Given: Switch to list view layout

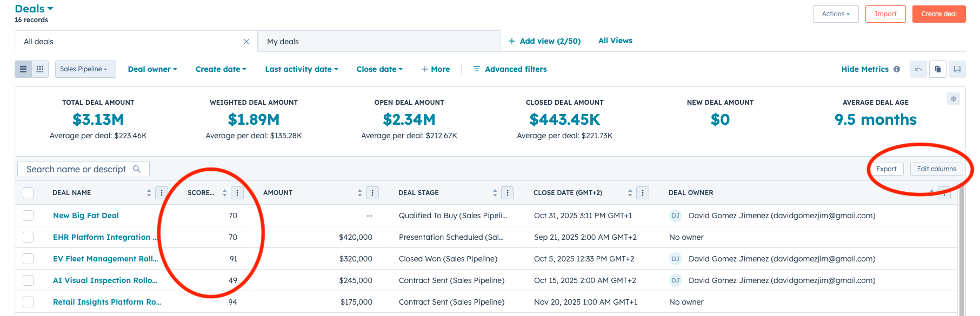Looking at the screenshot, I should (x=23, y=69).
